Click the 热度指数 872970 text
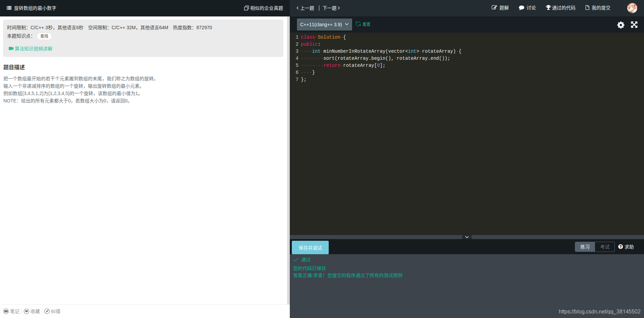 (193, 28)
